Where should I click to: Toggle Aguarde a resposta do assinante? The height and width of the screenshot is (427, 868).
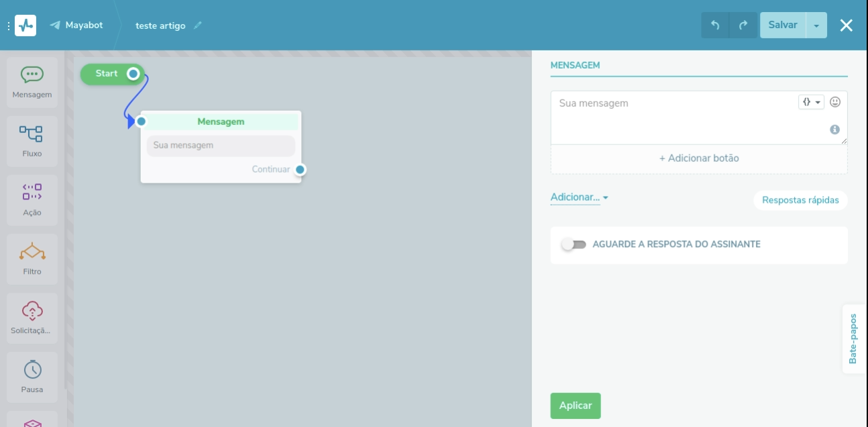[574, 244]
